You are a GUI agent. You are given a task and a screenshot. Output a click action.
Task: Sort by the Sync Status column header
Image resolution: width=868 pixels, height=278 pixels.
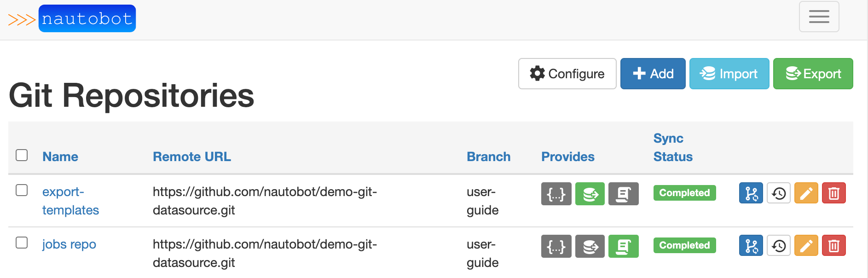672,147
